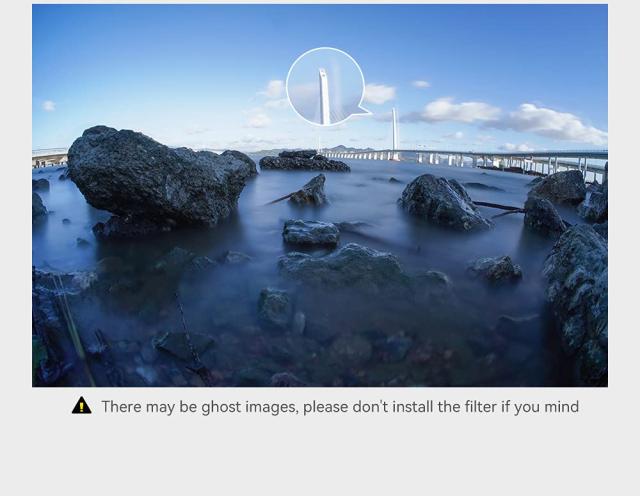Click the circular magnifier callout bubble
The image size is (640, 496).
[x=325, y=87]
